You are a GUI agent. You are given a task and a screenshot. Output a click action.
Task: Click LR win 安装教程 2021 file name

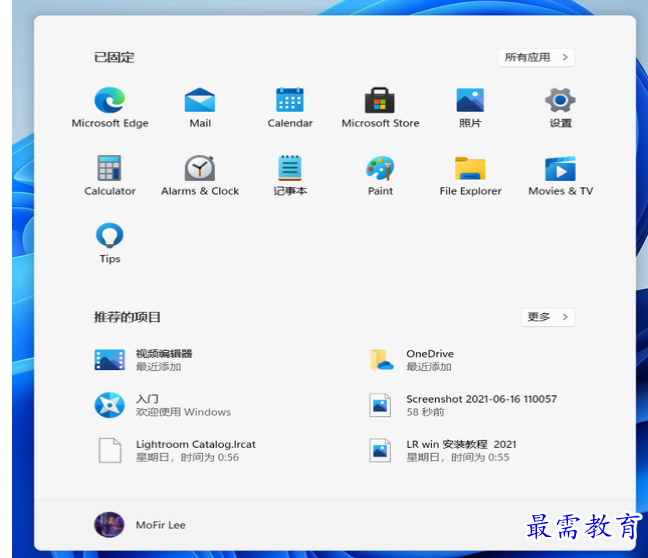(x=461, y=444)
